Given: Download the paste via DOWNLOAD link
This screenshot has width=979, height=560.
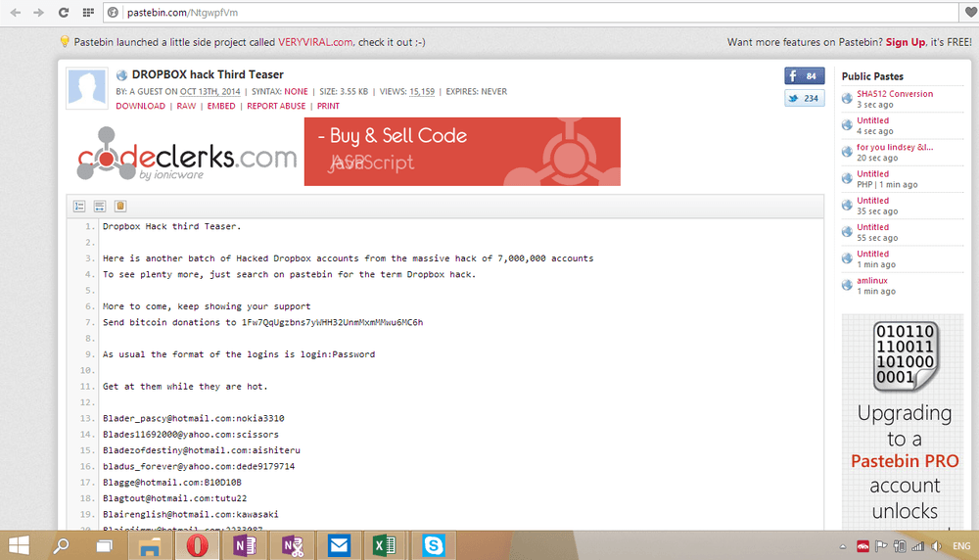Looking at the screenshot, I should (x=140, y=106).
